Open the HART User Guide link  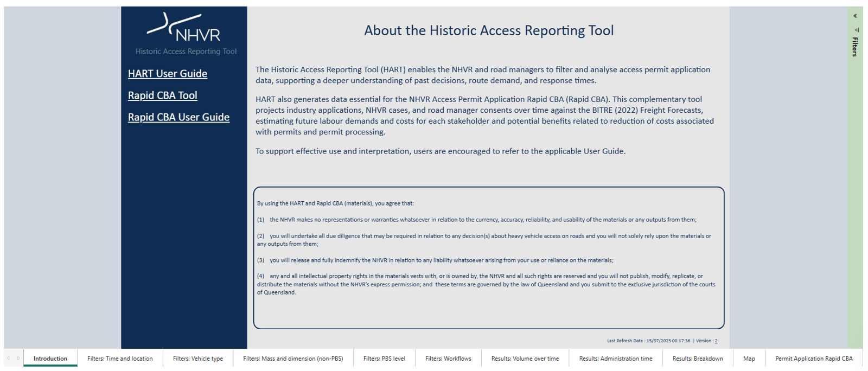coord(168,73)
